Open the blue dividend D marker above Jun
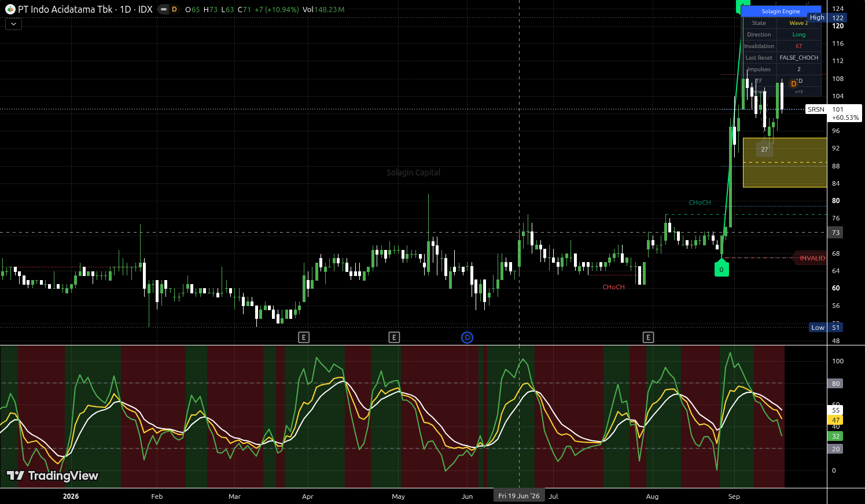This screenshot has width=865, height=504. [467, 337]
